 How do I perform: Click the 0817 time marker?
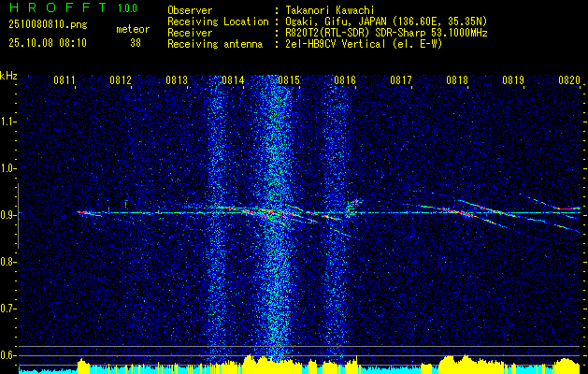401,79
